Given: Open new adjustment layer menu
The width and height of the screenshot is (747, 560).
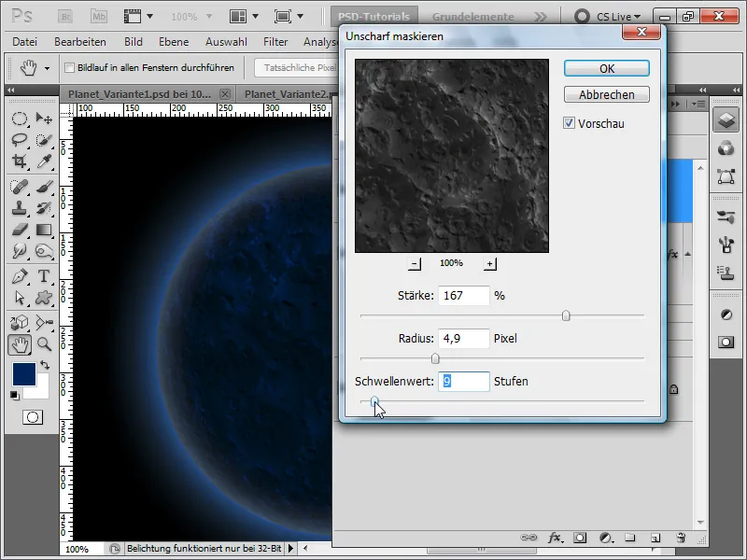Looking at the screenshot, I should point(605,538).
